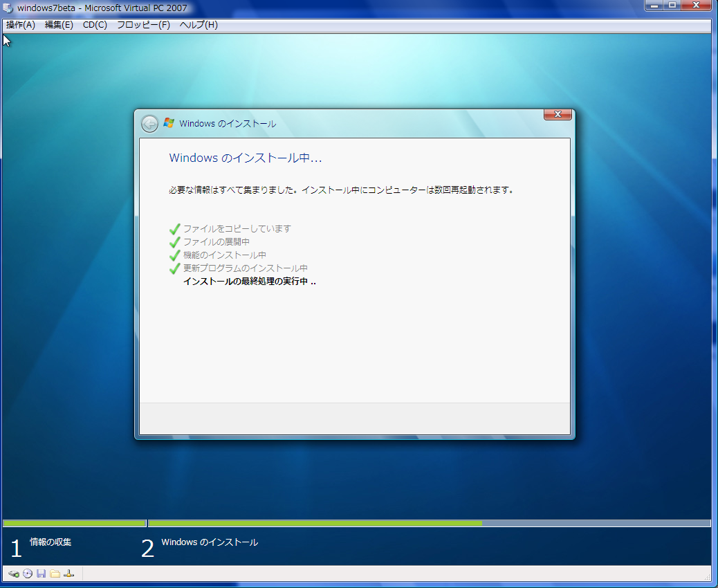
Task: Click the sentence starting 必要な情報はすべて集まりました
Action: (342, 190)
